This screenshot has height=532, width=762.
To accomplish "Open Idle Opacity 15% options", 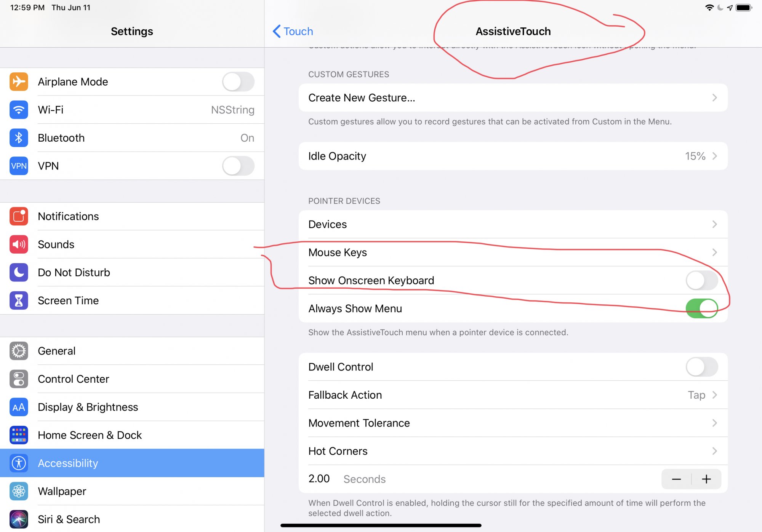I will click(513, 156).
